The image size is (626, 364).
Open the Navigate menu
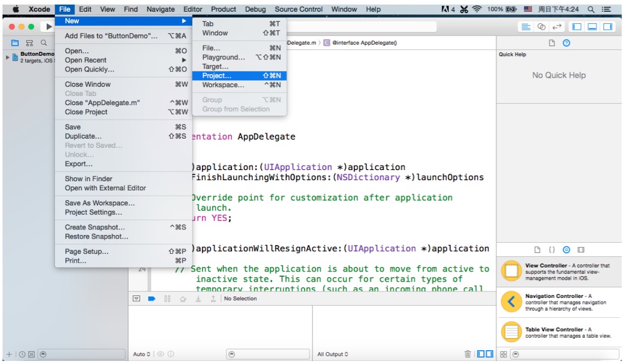[x=160, y=9]
